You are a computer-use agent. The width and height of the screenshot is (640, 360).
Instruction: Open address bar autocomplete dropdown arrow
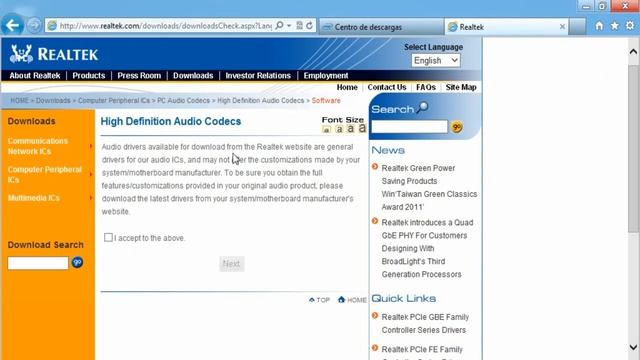coord(289,26)
